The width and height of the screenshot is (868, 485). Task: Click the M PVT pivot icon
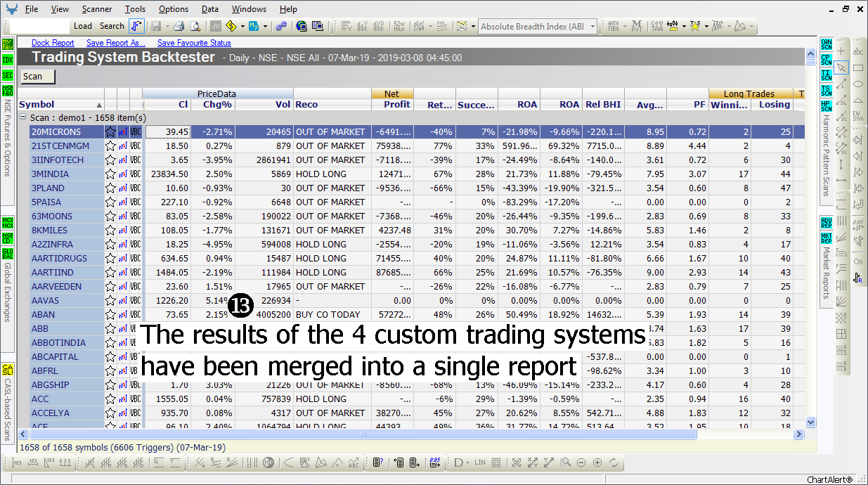tap(636, 26)
